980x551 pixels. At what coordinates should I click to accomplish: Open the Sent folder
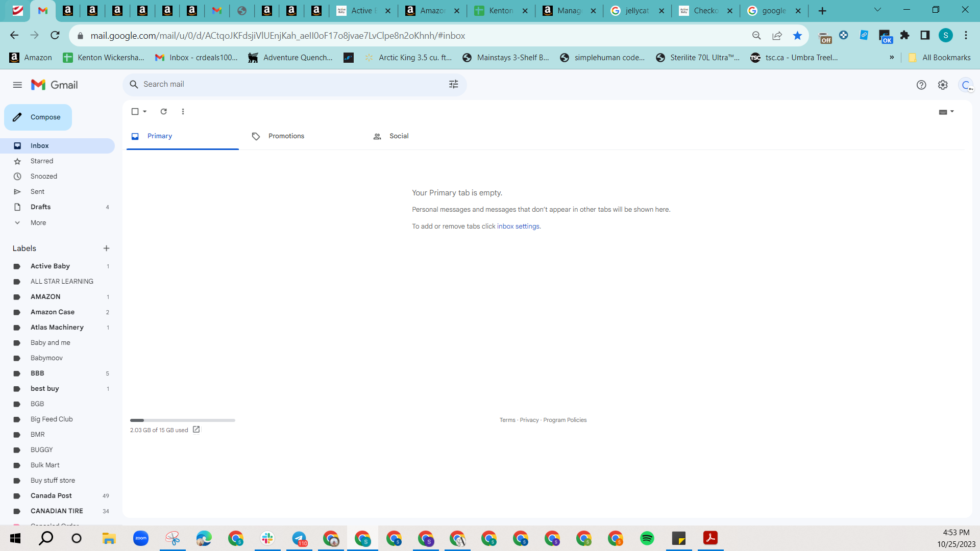[x=57, y=192]
